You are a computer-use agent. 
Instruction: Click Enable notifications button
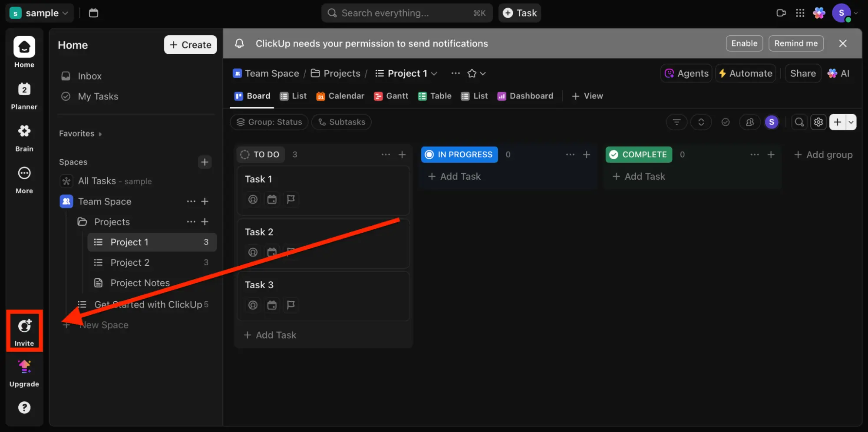click(744, 43)
